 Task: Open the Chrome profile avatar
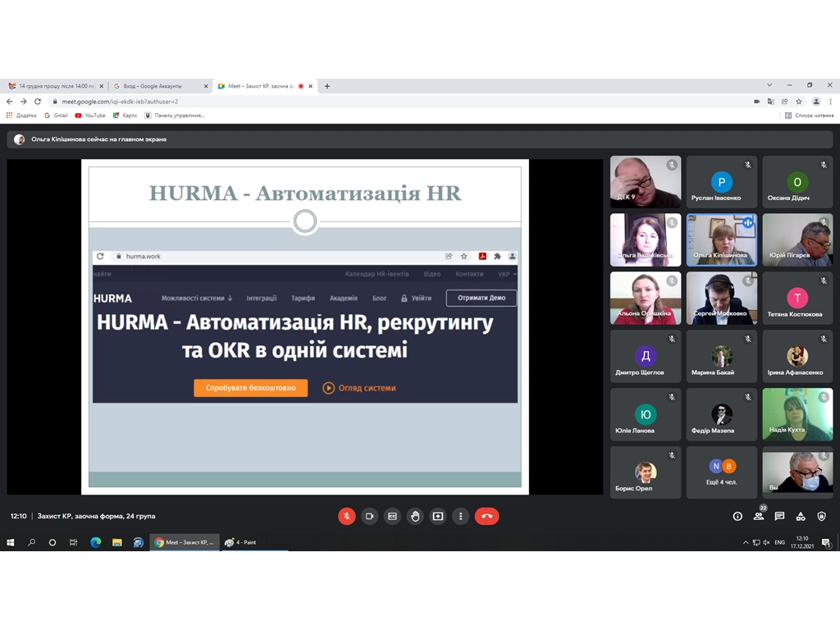pos(816,101)
